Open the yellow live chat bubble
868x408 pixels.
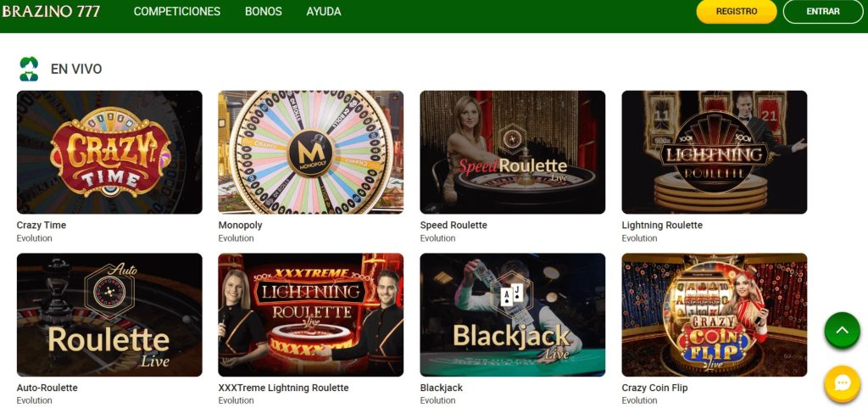(842, 383)
